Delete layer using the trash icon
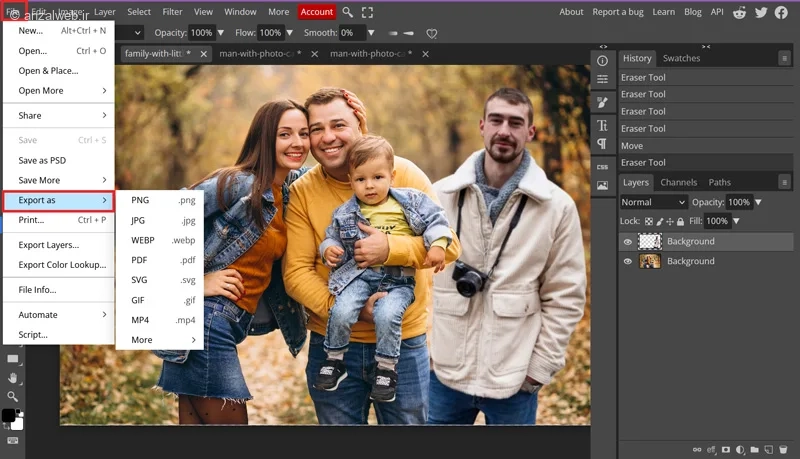Image resolution: width=800 pixels, height=459 pixels. point(783,449)
